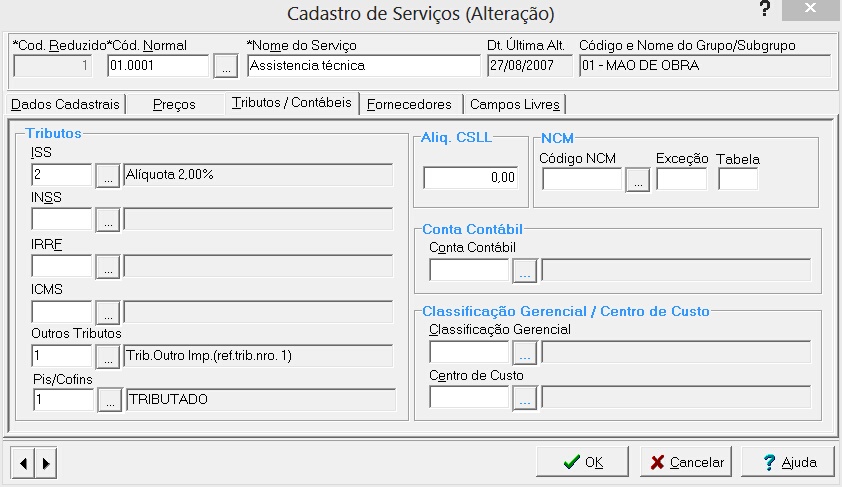842x487 pixels.
Task: Click the '01 - MAO DE OBRA' group field
Action: [705, 66]
